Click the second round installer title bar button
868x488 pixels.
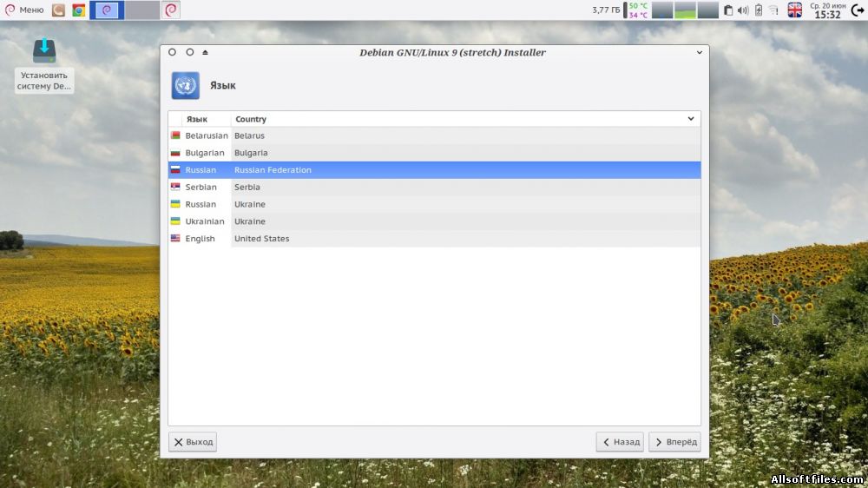point(190,52)
